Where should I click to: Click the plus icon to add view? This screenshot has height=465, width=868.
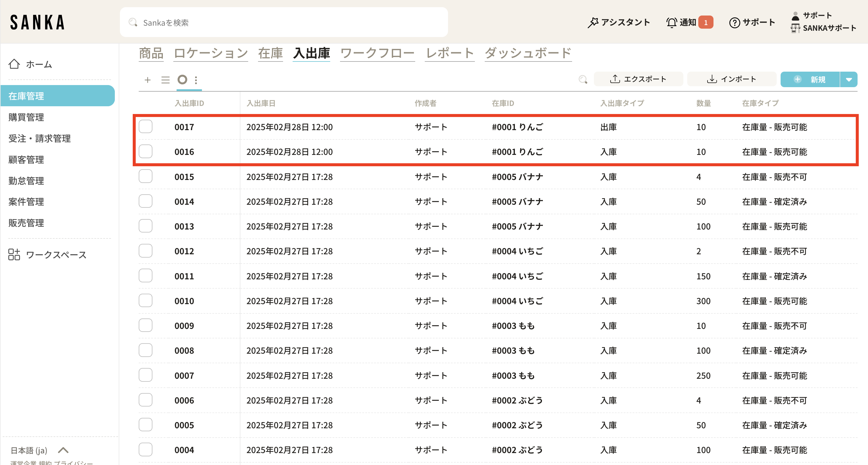pos(147,80)
